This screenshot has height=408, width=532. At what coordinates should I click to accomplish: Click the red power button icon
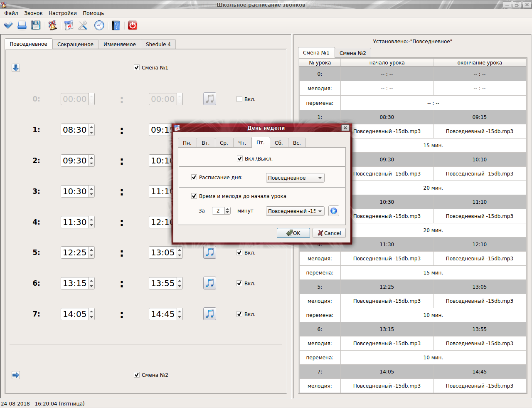click(133, 25)
